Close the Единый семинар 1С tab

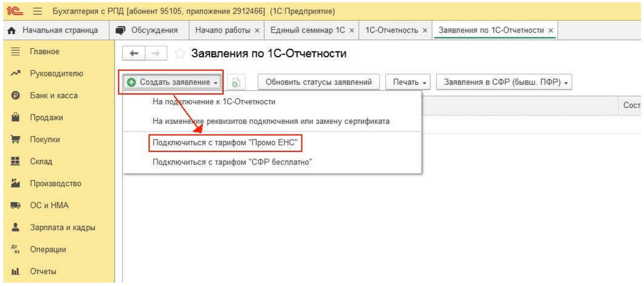coord(351,30)
